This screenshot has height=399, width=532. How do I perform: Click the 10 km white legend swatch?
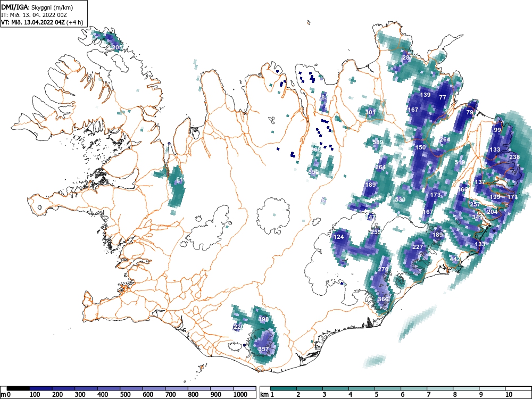point(518,388)
